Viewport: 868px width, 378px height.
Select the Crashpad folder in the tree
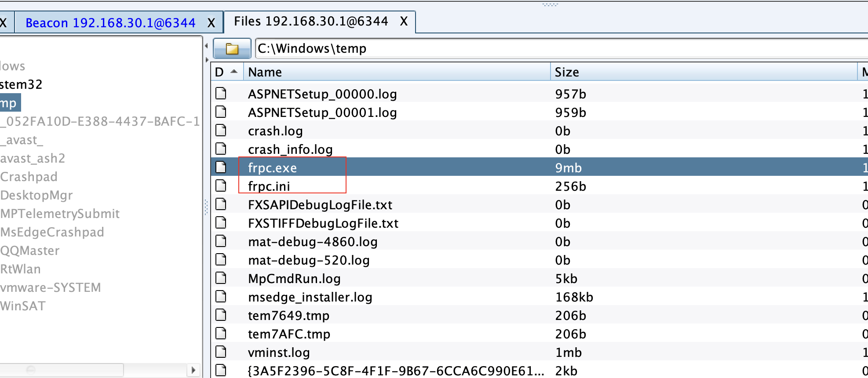pos(29,177)
